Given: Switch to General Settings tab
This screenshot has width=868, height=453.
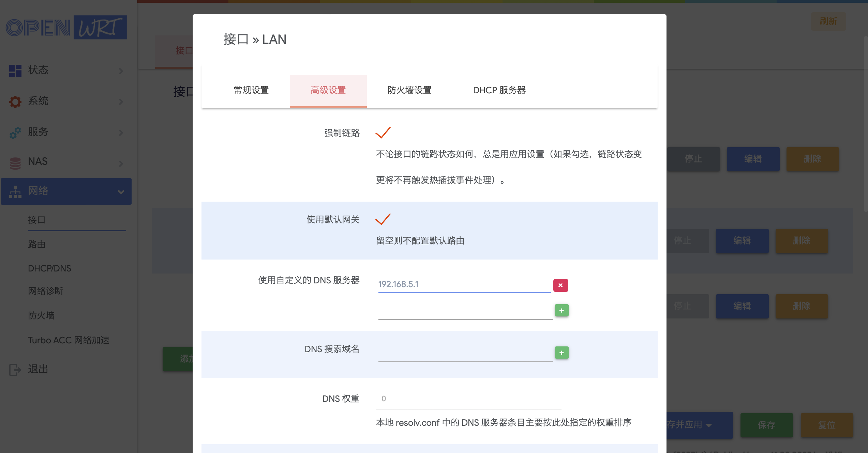Looking at the screenshot, I should pos(251,90).
